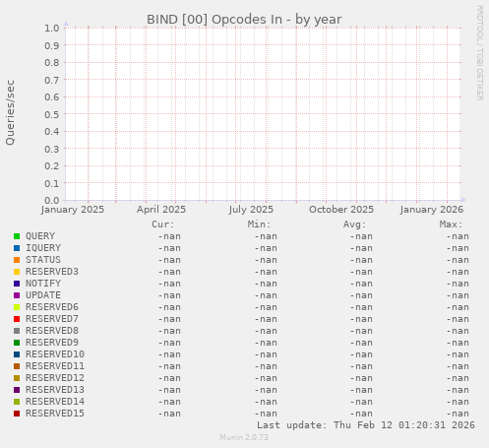This screenshot has height=448, width=489.
Task: Click the Last update timestamp text
Action: click(x=366, y=425)
